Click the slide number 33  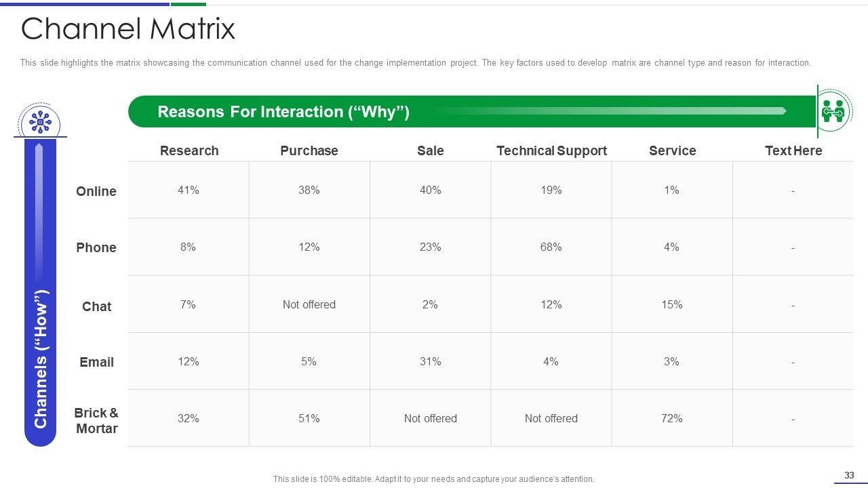[849, 475]
